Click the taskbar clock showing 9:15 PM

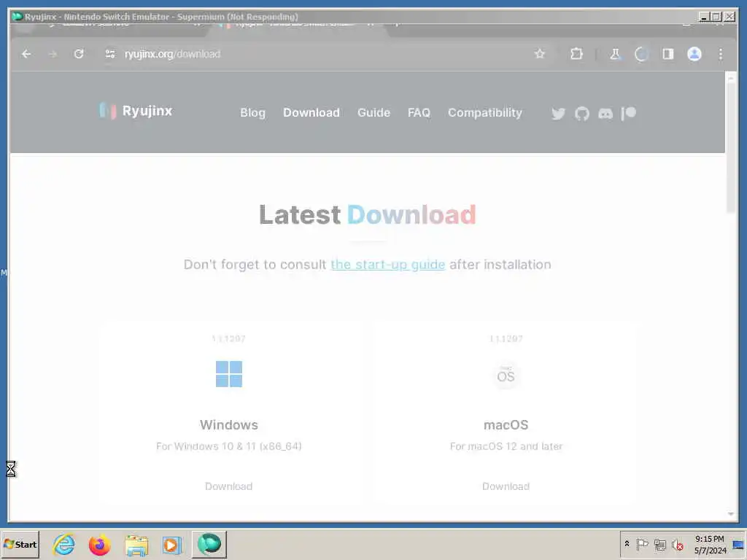pyautogui.click(x=710, y=544)
